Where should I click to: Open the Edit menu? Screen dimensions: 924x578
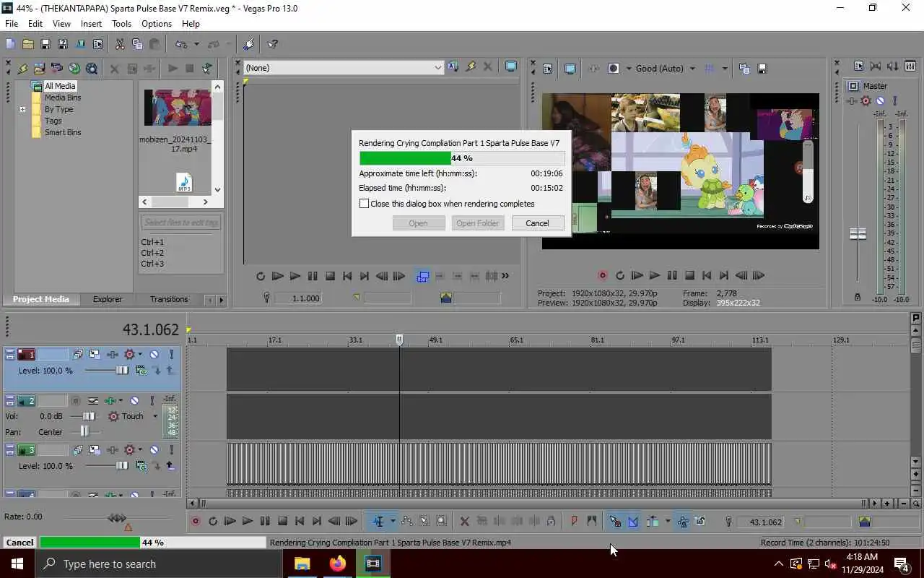click(35, 24)
